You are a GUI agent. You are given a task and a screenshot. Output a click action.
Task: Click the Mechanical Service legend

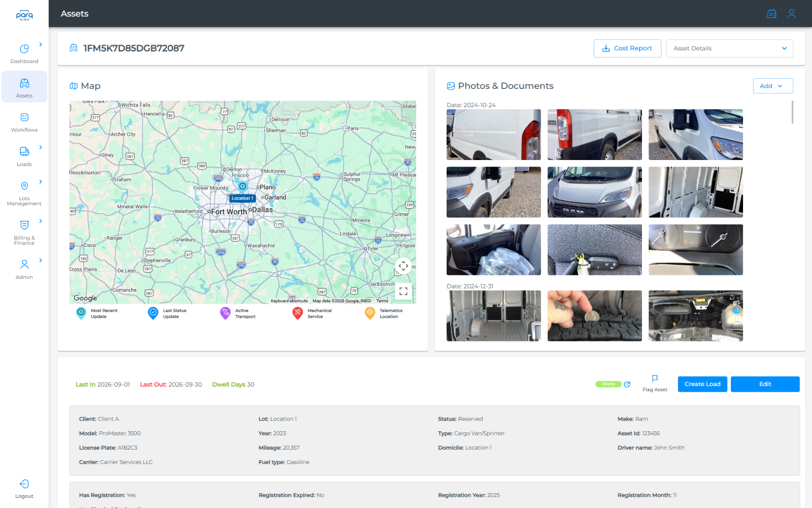[x=312, y=313]
